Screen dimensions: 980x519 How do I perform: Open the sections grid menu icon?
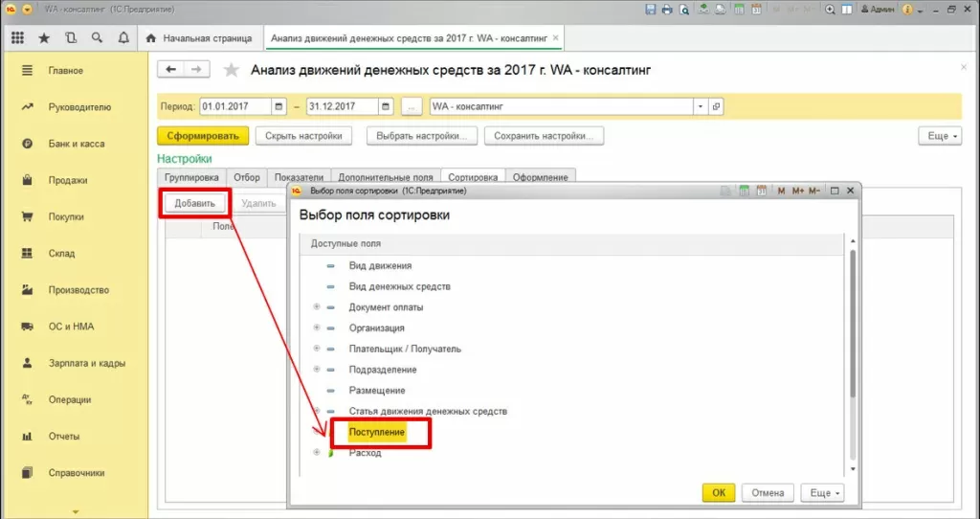[x=17, y=38]
